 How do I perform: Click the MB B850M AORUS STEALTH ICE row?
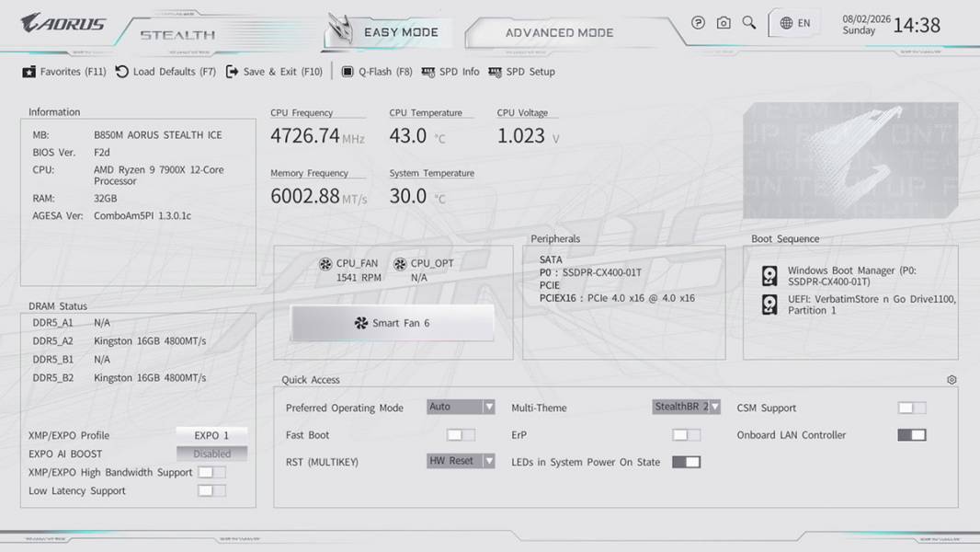click(x=128, y=135)
